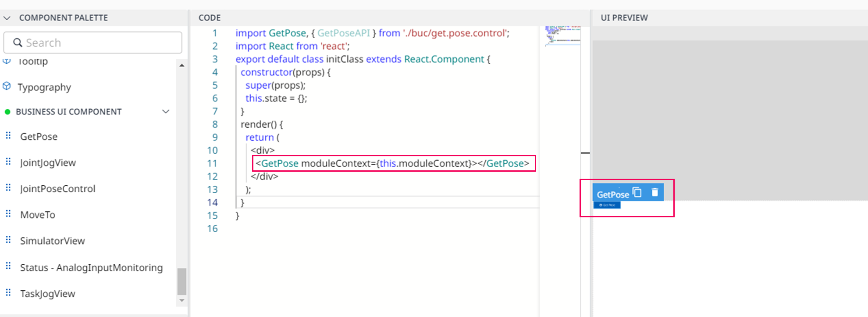Click the magnifier icon in Search box
Image resolution: width=868 pixels, height=317 pixels.
point(18,43)
